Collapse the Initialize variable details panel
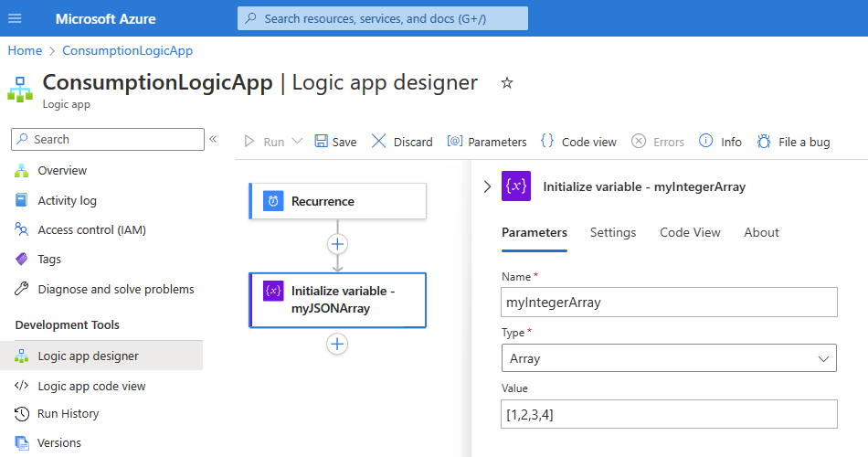The image size is (868, 457). pyautogui.click(x=486, y=186)
